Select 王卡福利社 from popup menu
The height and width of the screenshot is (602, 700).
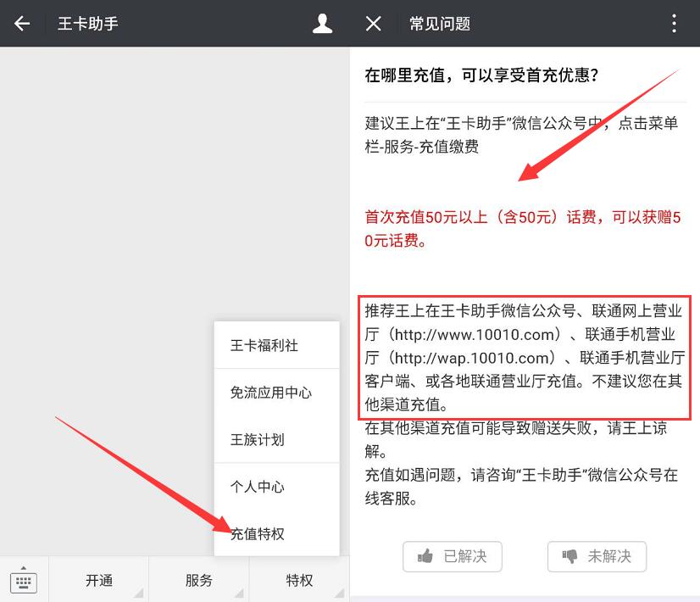click(277, 345)
